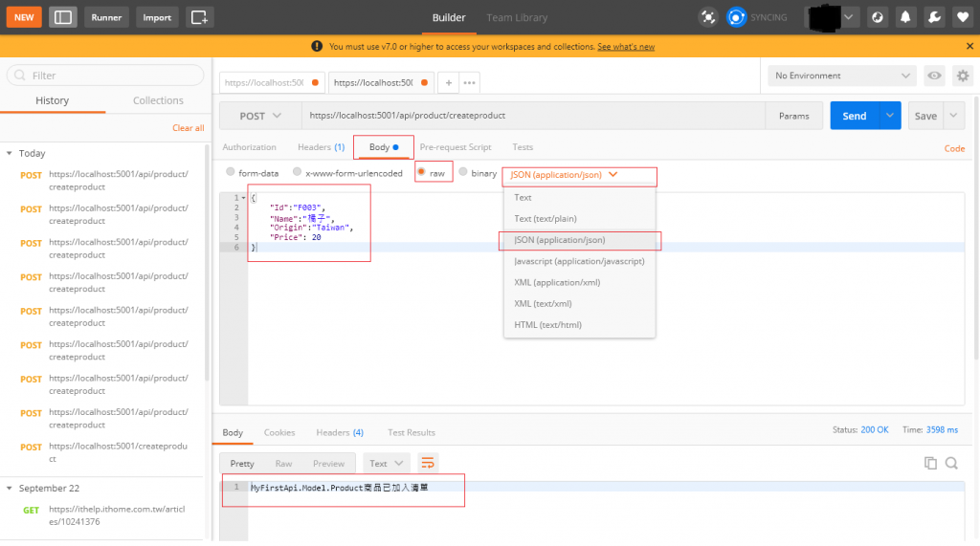Choose XML (text/xml) option
The image size is (980, 546).
click(579, 304)
